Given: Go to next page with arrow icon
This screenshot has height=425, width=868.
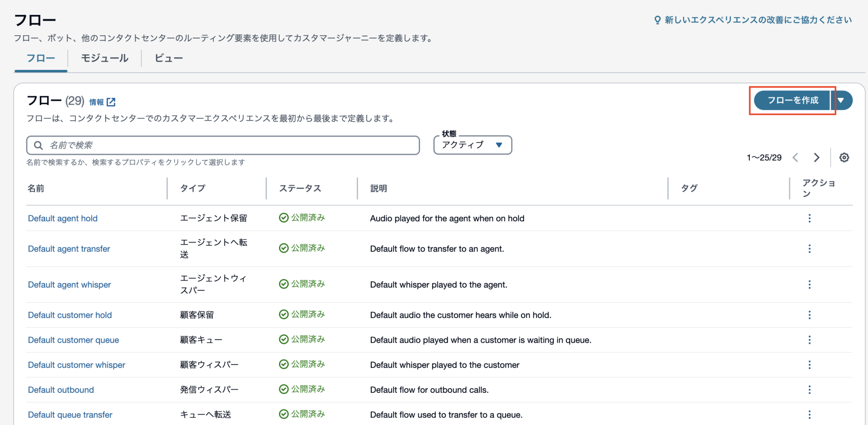Looking at the screenshot, I should (x=816, y=157).
